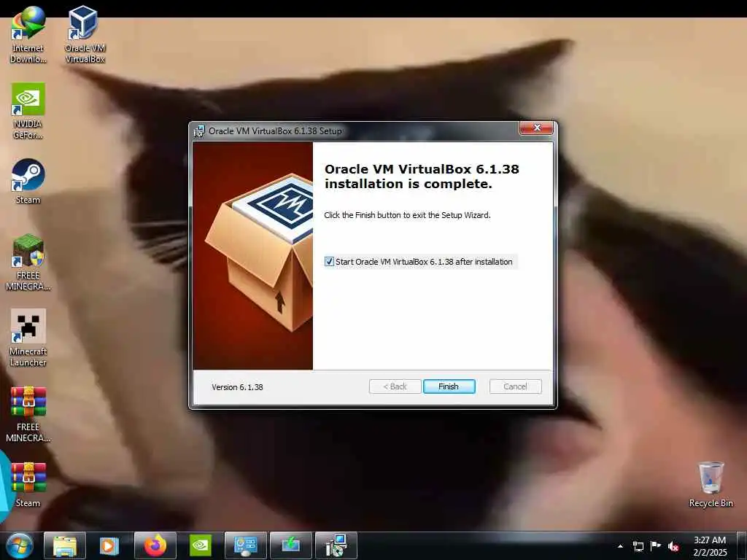
Task: Show hidden system tray icons
Action: pyautogui.click(x=620, y=546)
